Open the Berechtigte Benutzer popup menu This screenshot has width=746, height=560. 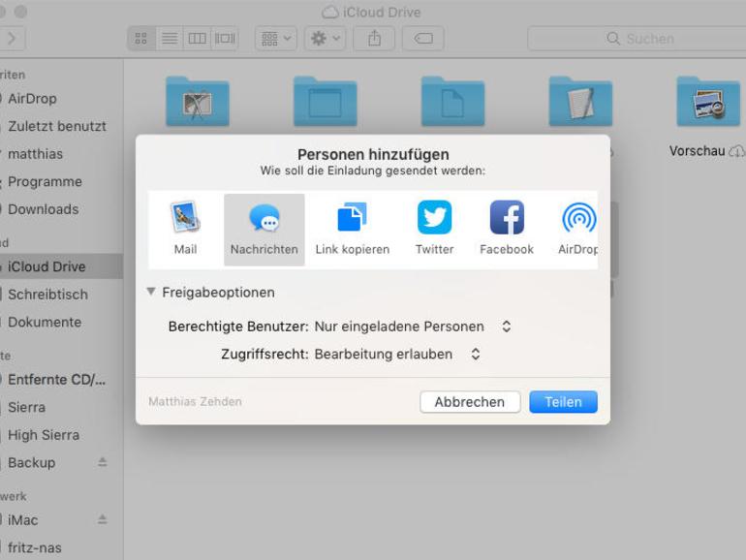[413, 327]
